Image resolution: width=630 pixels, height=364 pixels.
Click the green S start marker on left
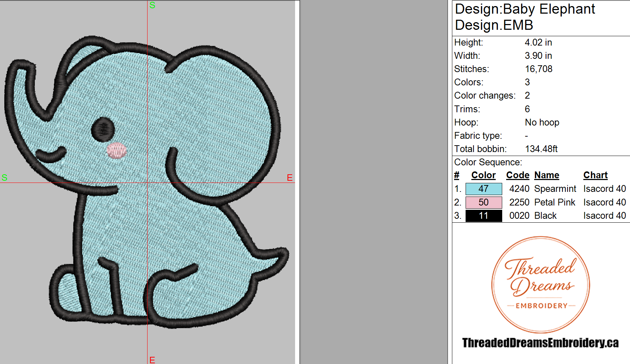4,178
